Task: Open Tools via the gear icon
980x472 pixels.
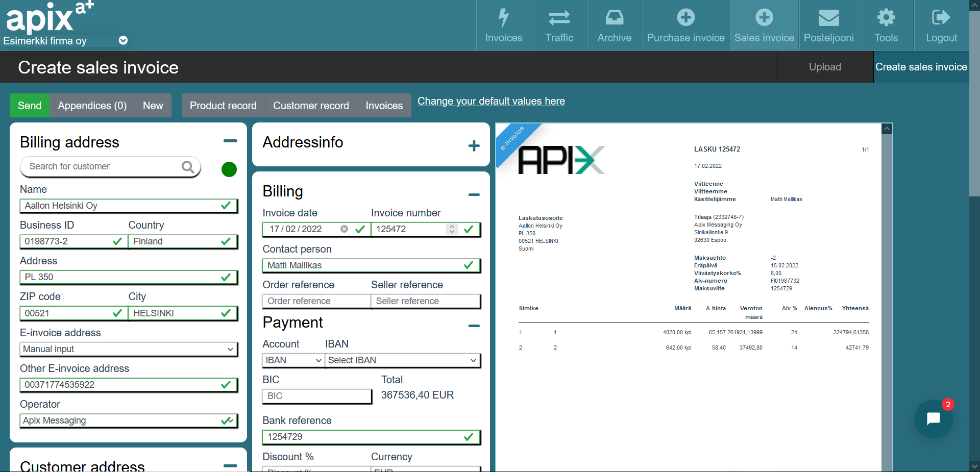Action: pos(886,24)
